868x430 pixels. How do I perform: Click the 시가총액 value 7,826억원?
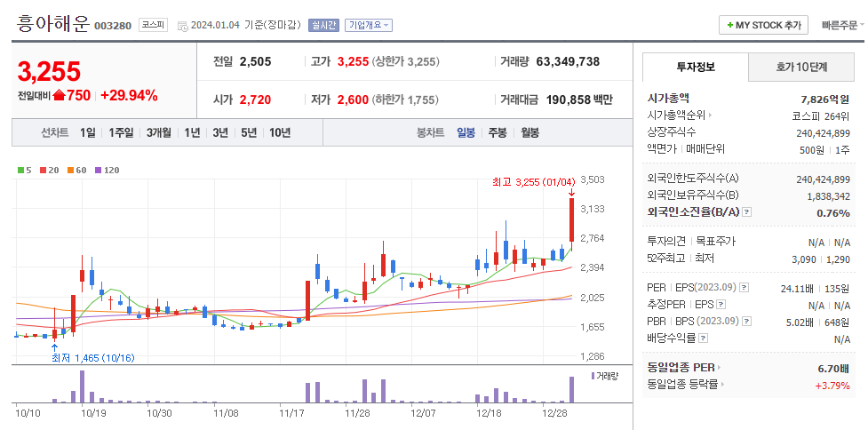pyautogui.click(x=824, y=100)
